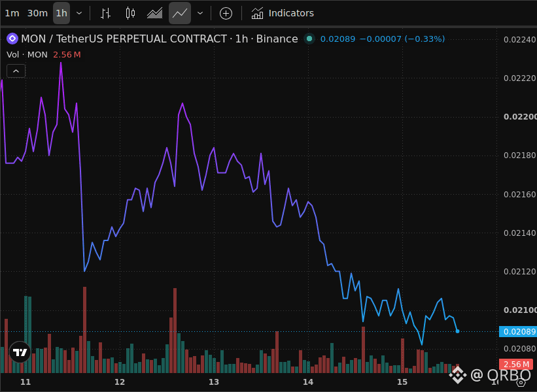Switch to the candlestick chart style
Viewport: 537px width, 392px height.
130,13
